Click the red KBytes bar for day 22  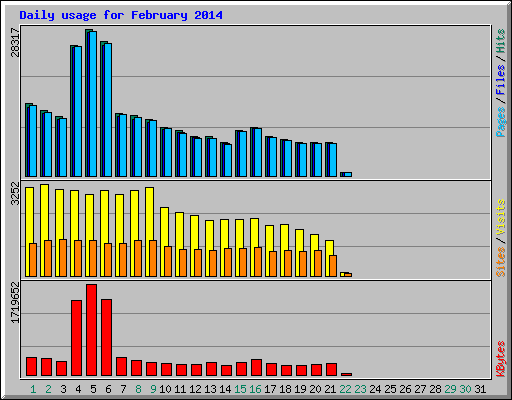point(347,374)
